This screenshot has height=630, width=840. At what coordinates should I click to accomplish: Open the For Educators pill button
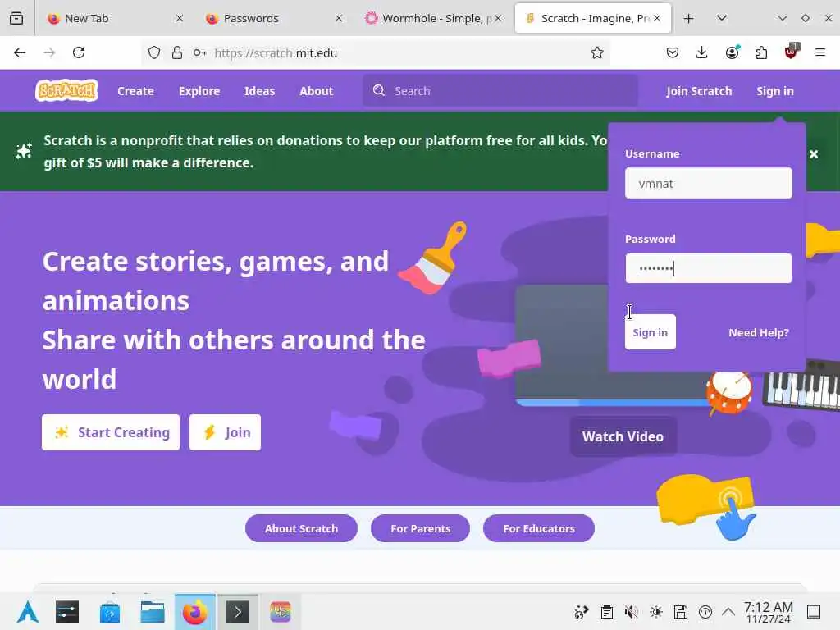[x=539, y=528]
